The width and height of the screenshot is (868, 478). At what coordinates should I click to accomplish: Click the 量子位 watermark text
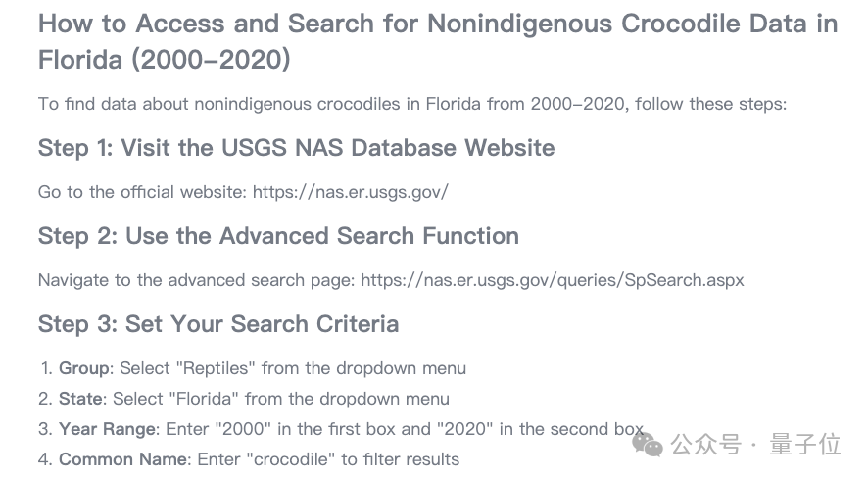[805, 445]
